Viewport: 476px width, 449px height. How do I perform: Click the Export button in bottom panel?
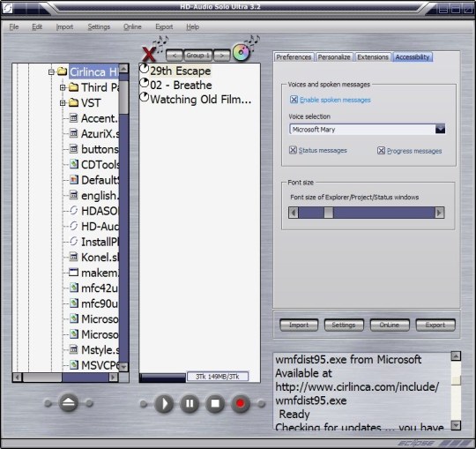[x=435, y=325]
